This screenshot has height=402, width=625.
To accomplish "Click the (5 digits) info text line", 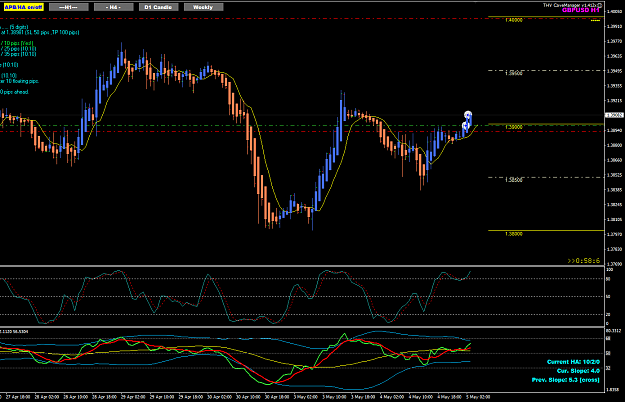I will [14, 27].
